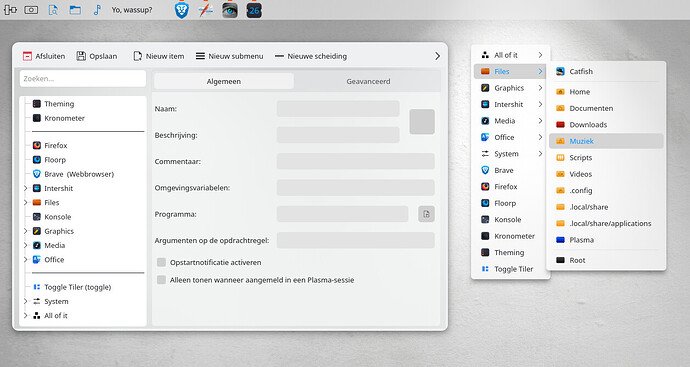
Task: Launch Kronometer from the popup menu
Action: click(510, 236)
